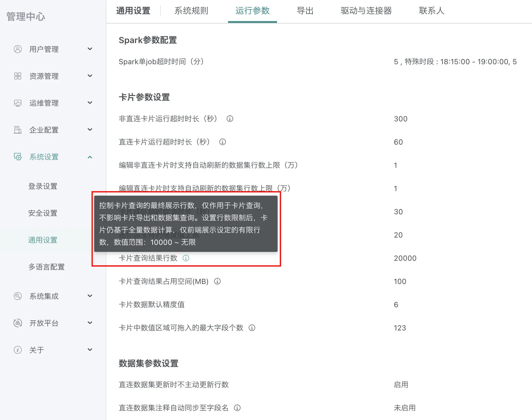
Task: Switch to the 系统规则 tab
Action: [191, 11]
